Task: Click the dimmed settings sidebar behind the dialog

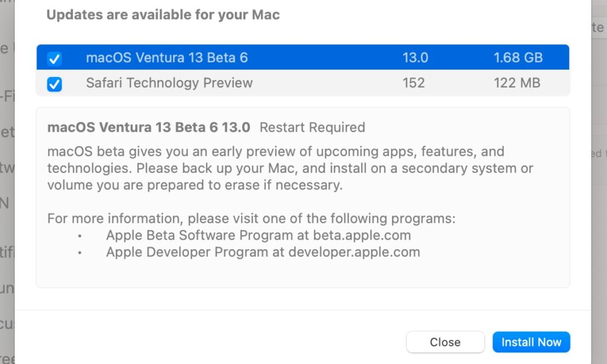Action: 7,182
